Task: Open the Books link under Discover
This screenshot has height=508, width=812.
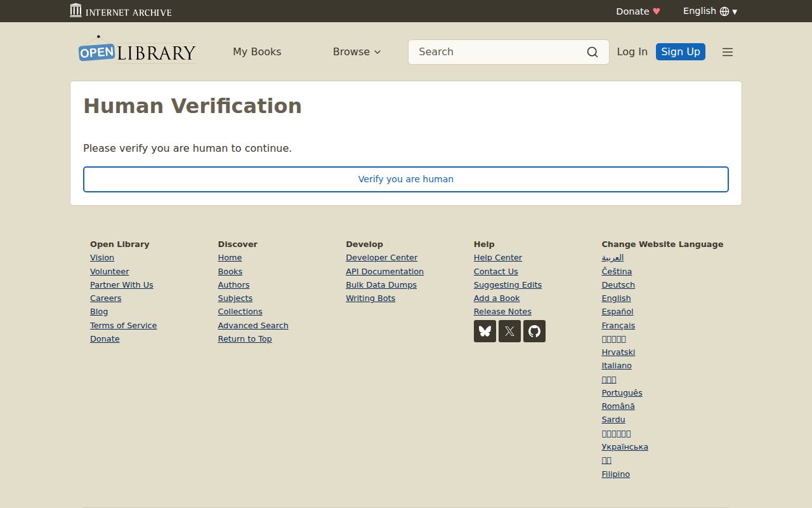Action: [x=230, y=271]
